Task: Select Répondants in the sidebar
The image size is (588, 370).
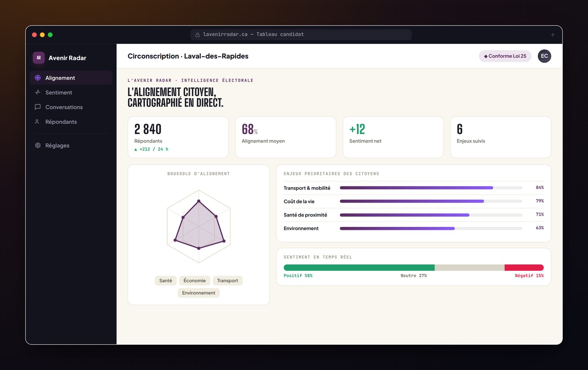Action: tap(71, 122)
